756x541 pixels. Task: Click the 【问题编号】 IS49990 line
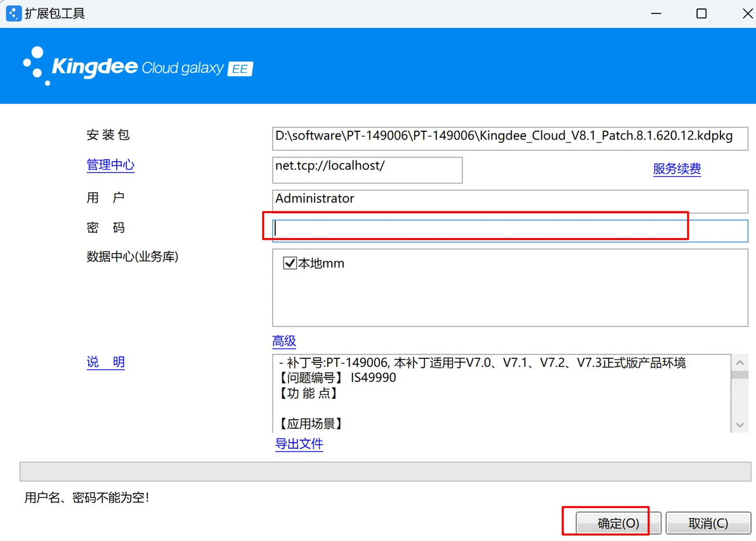click(337, 377)
